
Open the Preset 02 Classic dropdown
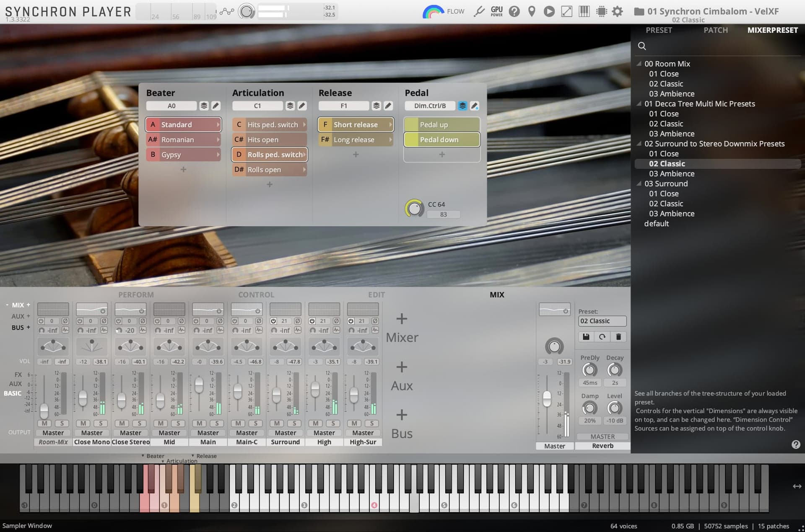[x=602, y=321]
